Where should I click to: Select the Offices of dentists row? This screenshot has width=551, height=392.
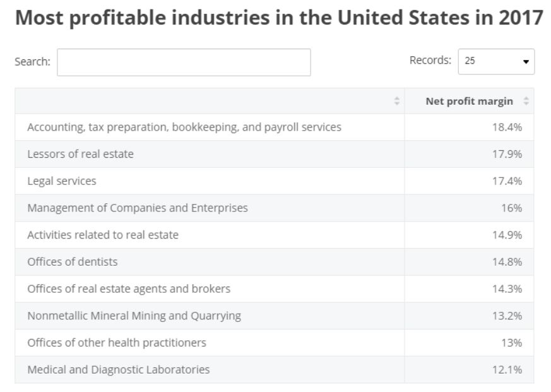(x=73, y=262)
